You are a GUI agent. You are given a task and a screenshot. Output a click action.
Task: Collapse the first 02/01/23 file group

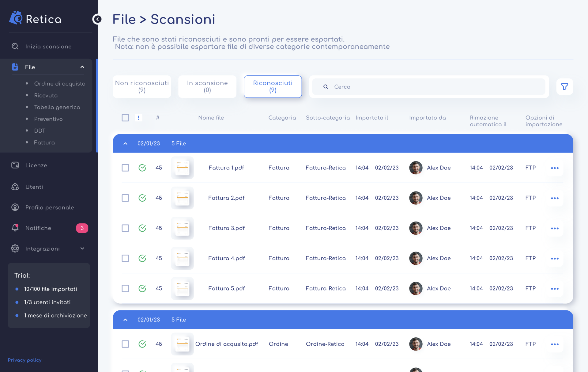125,143
